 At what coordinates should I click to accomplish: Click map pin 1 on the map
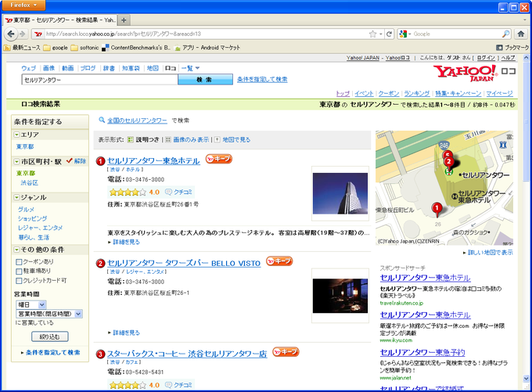tap(437, 209)
